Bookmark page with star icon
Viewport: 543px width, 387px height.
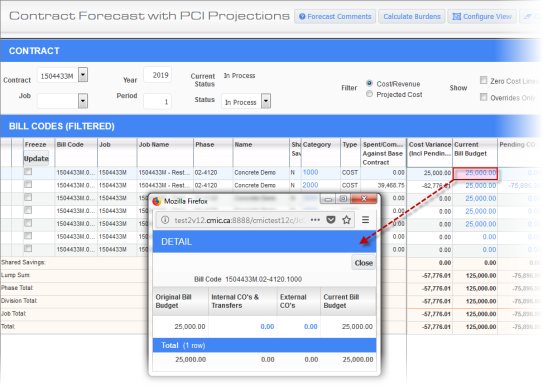(x=346, y=220)
